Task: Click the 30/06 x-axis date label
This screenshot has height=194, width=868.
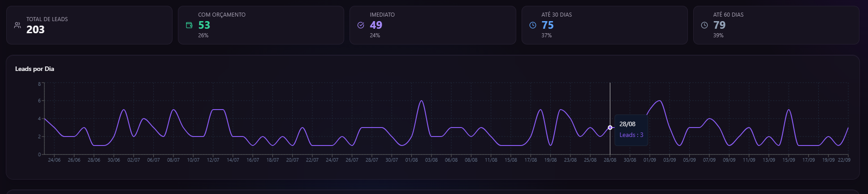Action: [x=114, y=160]
